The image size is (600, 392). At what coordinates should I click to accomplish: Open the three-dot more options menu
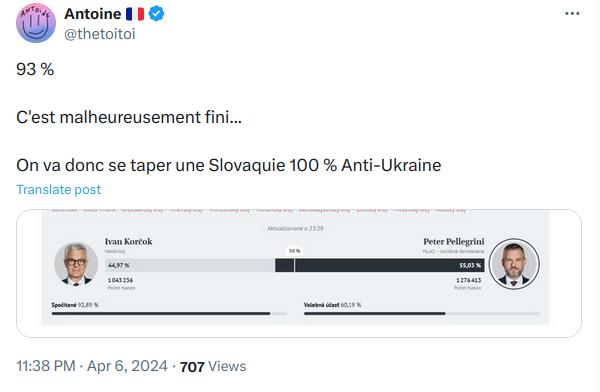[572, 13]
